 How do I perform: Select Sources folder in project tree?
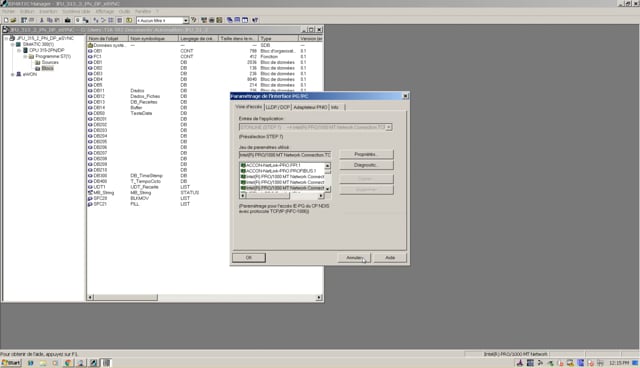[x=50, y=62]
